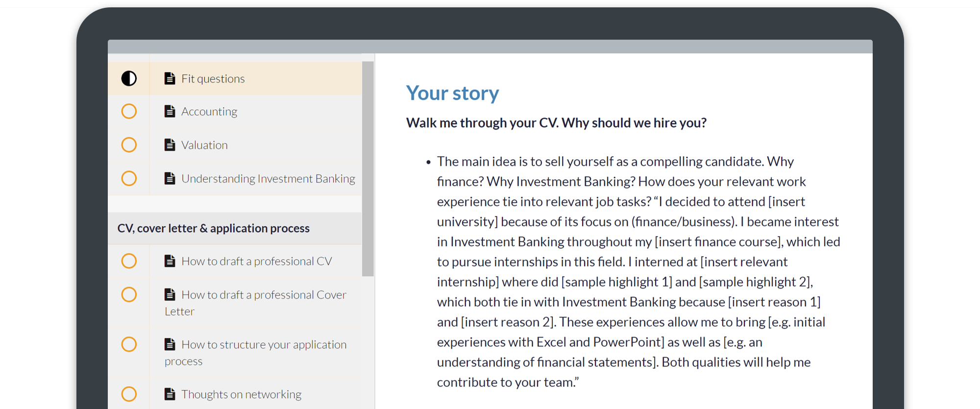Click document icon beside structure your application process
The height and width of the screenshot is (409, 980).
[170, 344]
